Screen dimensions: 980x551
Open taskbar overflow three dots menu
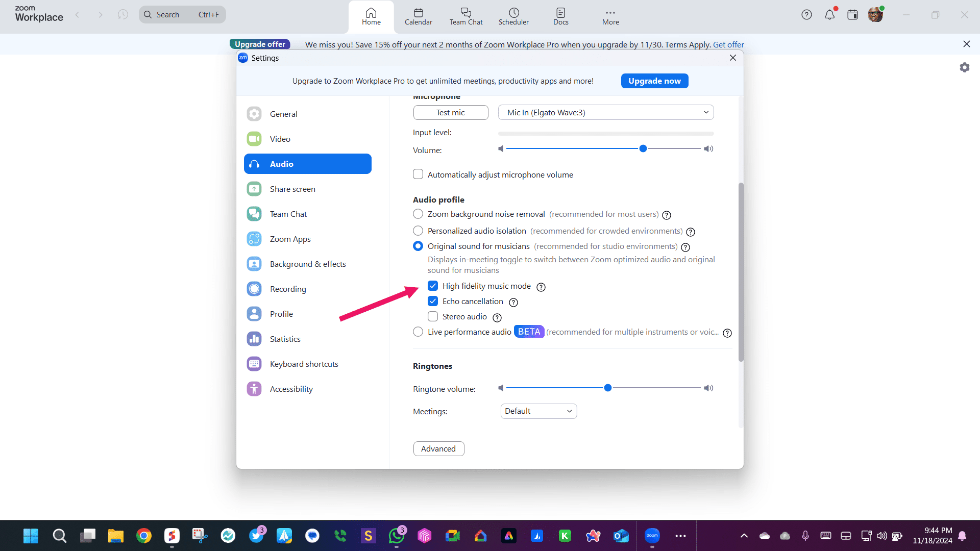pos(680,536)
